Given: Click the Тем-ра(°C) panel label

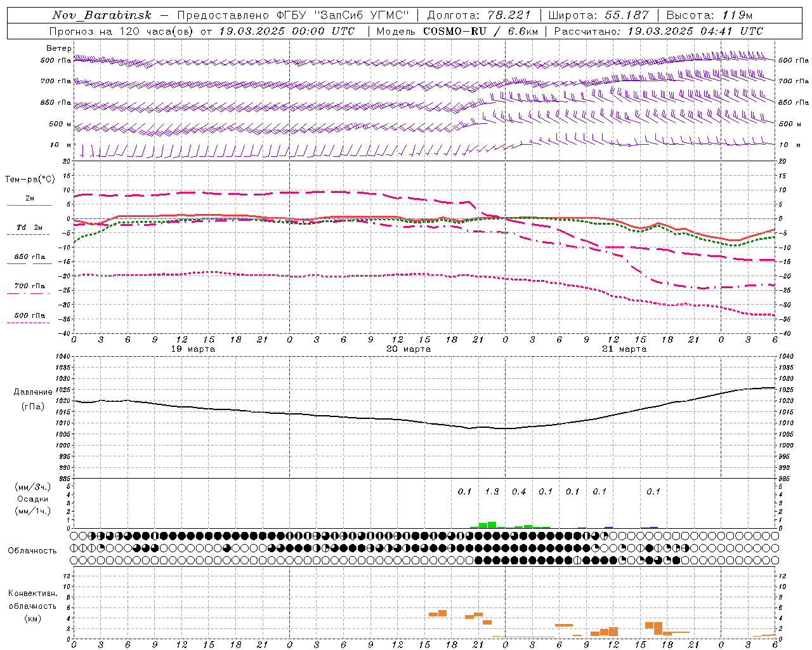Looking at the screenshot, I should (30, 180).
